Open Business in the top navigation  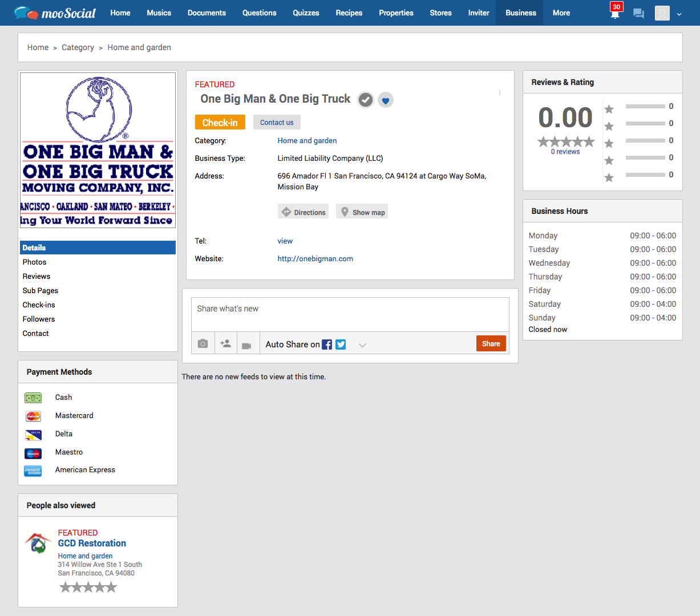click(521, 13)
